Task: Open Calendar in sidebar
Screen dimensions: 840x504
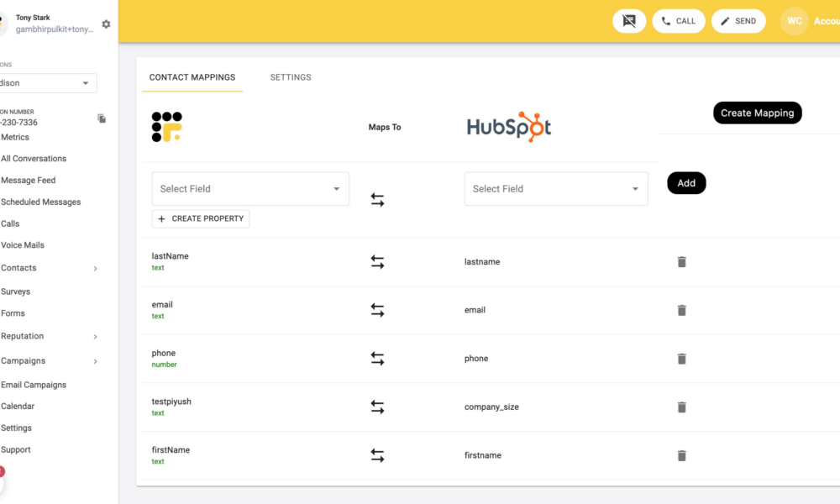Action: point(17,407)
